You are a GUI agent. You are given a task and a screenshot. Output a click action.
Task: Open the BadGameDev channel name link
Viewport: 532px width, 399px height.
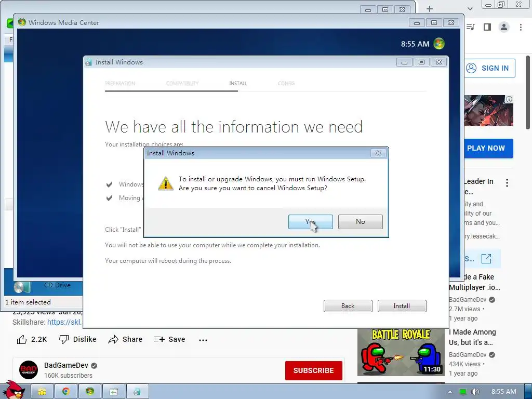tap(66, 365)
